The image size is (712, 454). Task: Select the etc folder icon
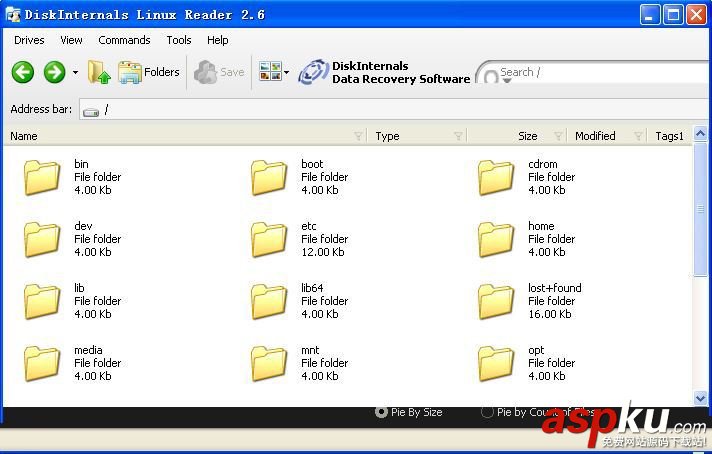coord(269,239)
